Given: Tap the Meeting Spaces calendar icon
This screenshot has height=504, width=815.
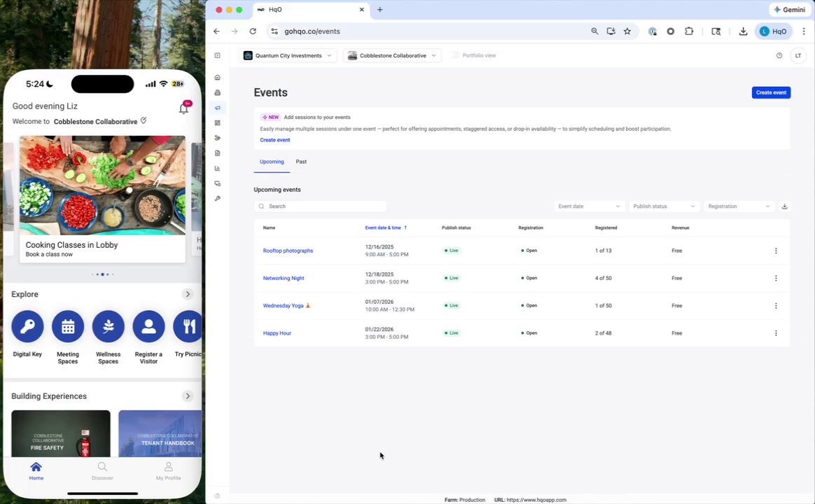Looking at the screenshot, I should (68, 326).
